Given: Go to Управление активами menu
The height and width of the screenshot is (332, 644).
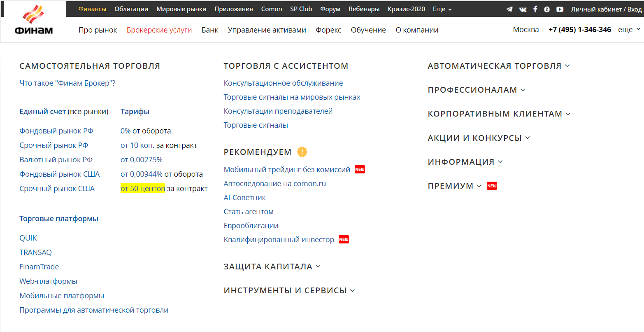Looking at the screenshot, I should click(x=267, y=30).
